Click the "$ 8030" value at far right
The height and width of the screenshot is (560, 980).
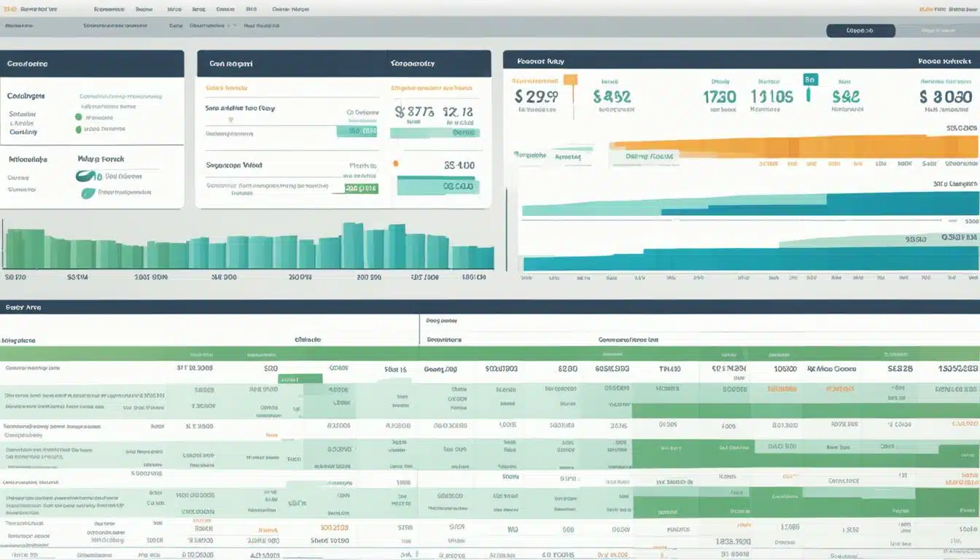946,96
